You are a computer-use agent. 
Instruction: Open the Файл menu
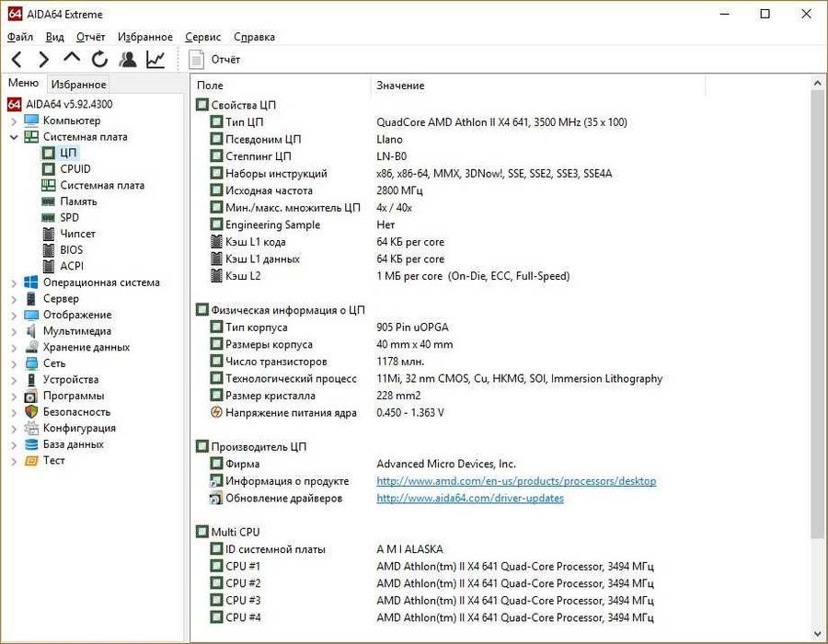[20, 37]
